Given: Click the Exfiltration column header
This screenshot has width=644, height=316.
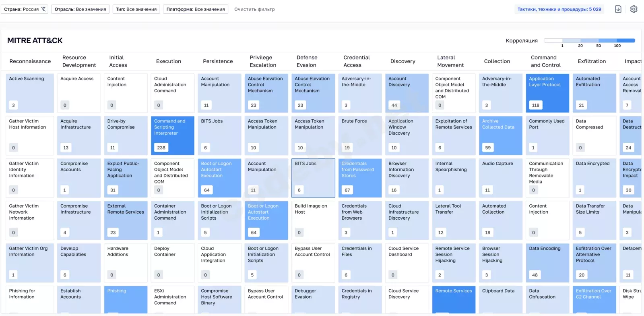Looking at the screenshot, I should [x=592, y=61].
